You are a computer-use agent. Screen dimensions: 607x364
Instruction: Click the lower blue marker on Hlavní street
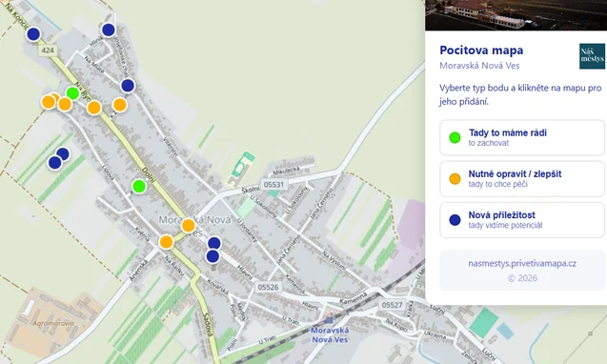coord(212,256)
